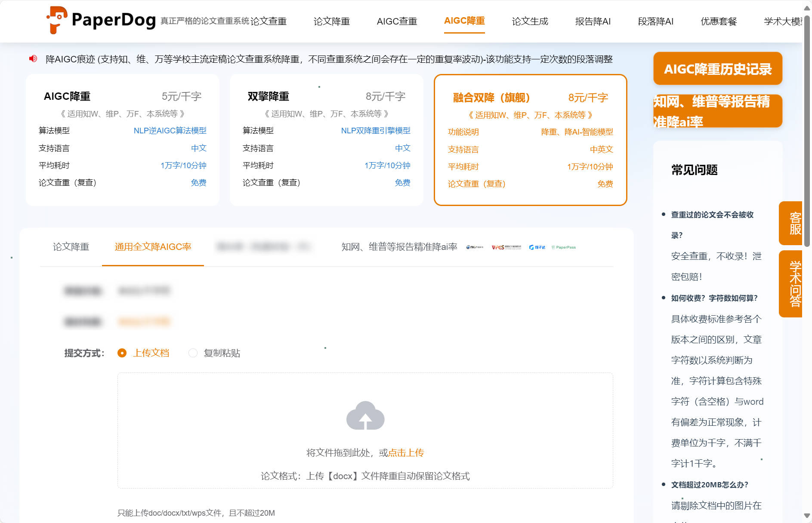Click the CNKI logo in tab row
The width and height of the screenshot is (812, 523).
point(475,247)
